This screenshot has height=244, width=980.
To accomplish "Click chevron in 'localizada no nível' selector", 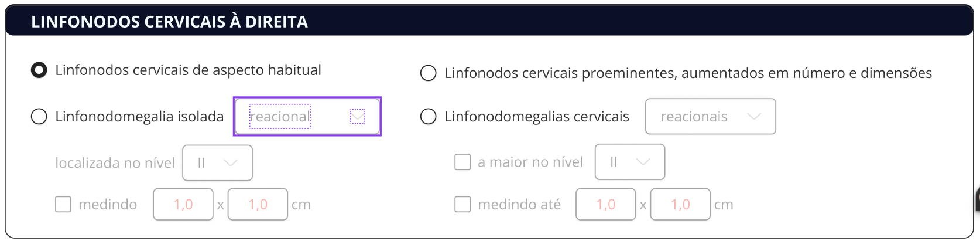I will click(231, 162).
